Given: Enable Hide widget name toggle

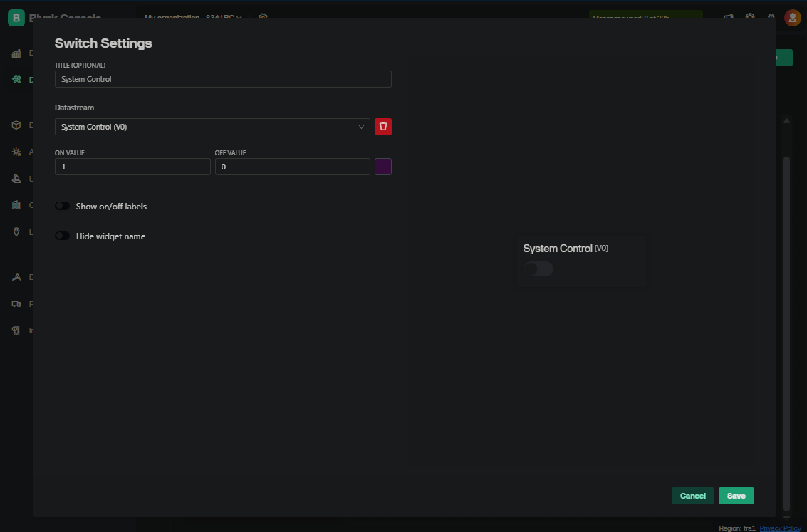Looking at the screenshot, I should pyautogui.click(x=63, y=236).
